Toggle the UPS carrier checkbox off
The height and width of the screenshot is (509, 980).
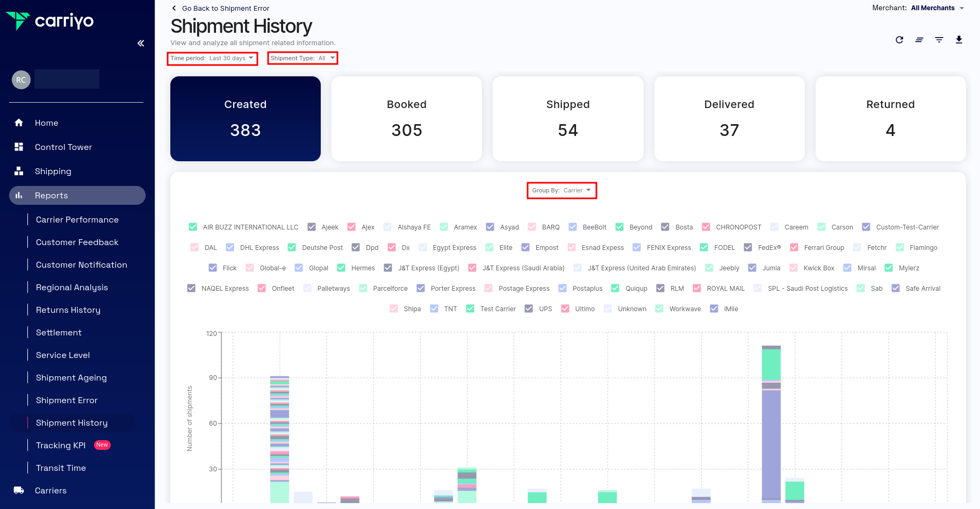[x=528, y=309]
